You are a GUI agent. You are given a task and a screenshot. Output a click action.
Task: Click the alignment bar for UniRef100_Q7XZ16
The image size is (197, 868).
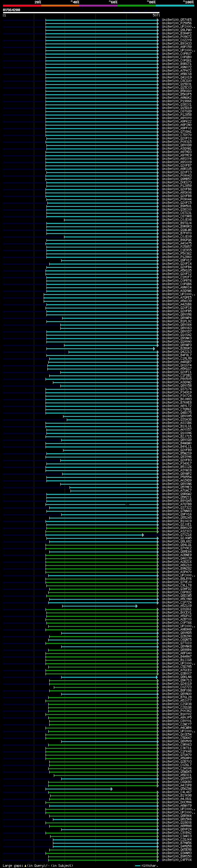tap(94, 535)
